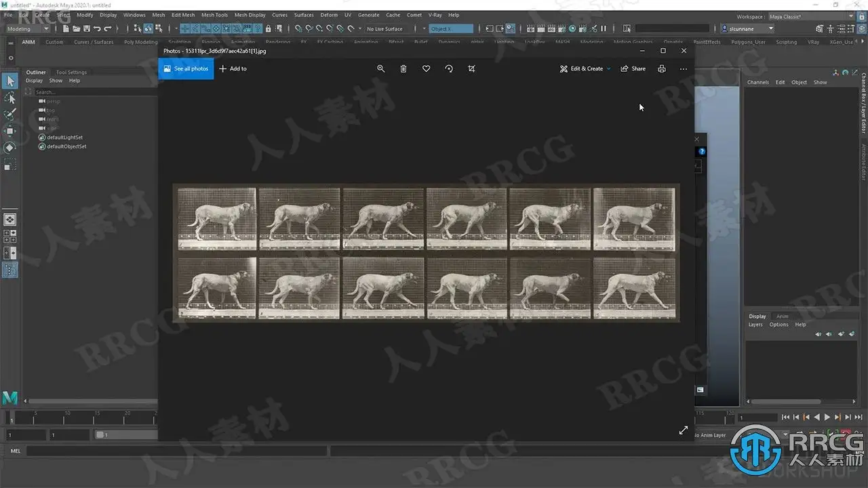868x488 pixels.
Task: Click the dog motion sequence photo
Action: pos(426,252)
